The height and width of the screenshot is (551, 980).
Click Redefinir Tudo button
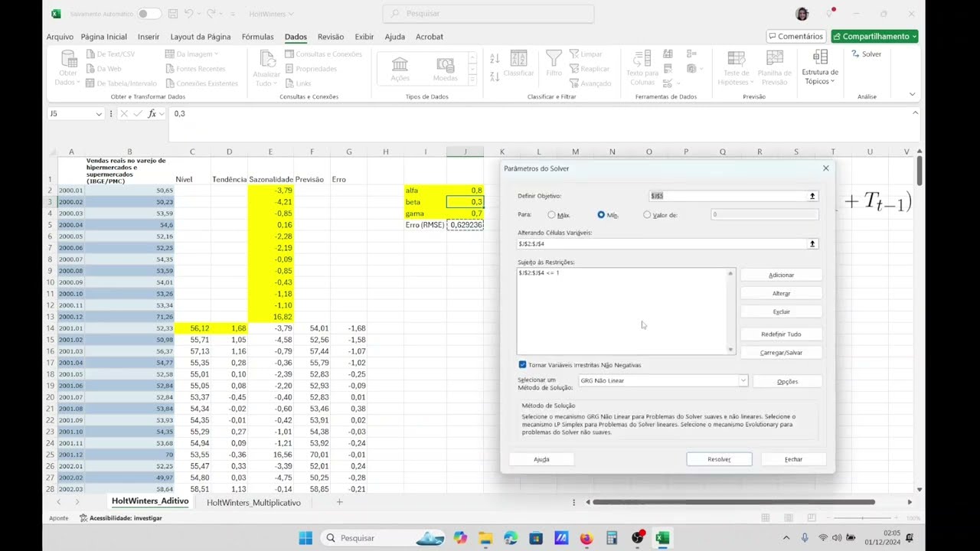[x=781, y=334]
